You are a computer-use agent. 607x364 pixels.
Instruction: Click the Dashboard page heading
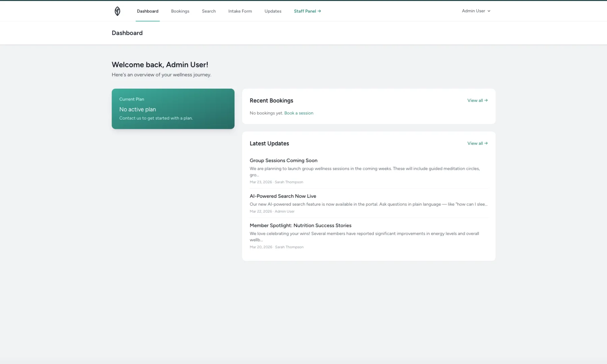(127, 33)
